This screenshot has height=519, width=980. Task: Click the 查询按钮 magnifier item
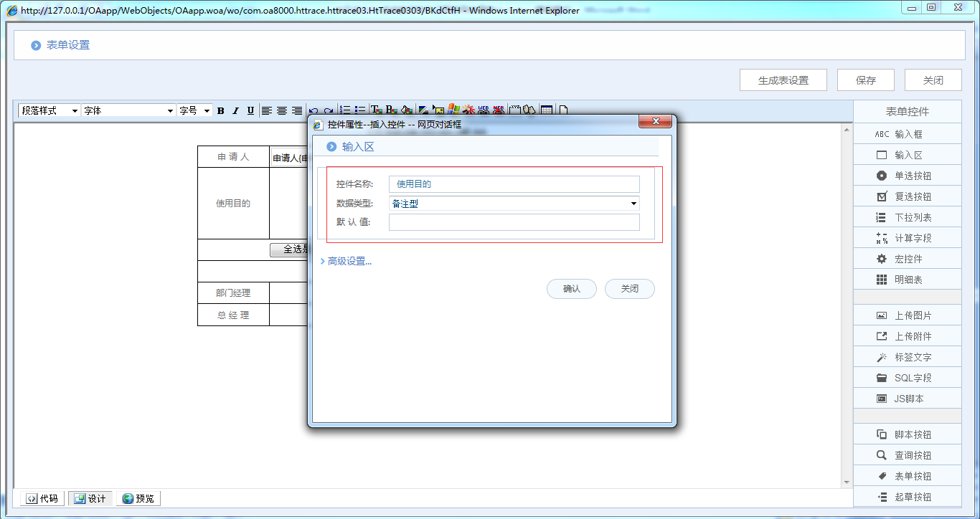pyautogui.click(x=882, y=455)
